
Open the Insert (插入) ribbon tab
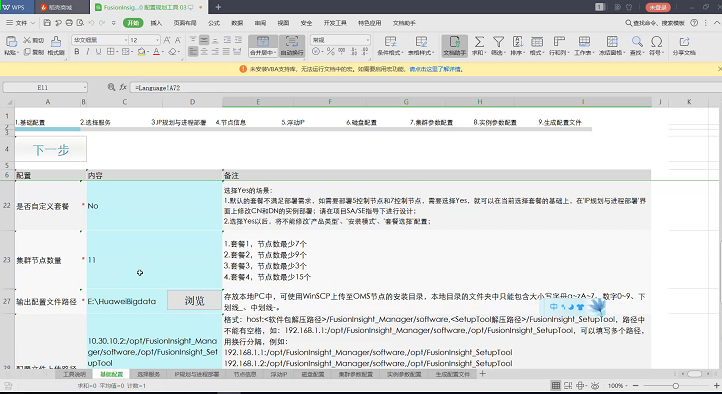tap(156, 23)
